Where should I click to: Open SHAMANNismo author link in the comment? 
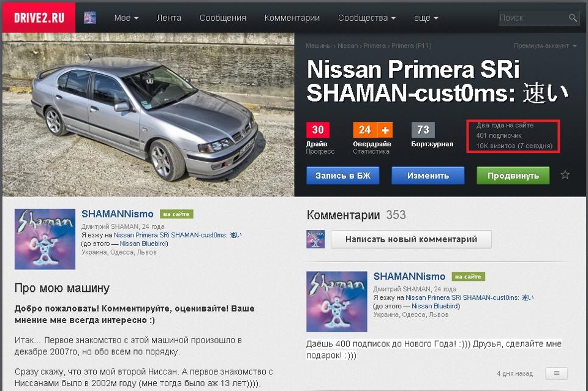point(409,277)
